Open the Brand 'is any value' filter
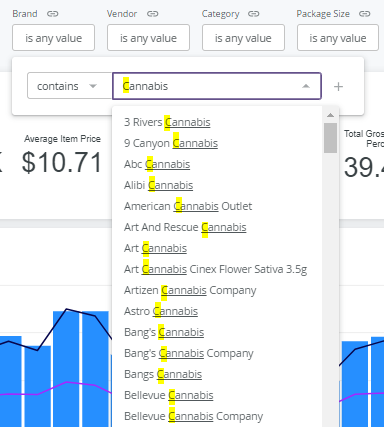 53,38
